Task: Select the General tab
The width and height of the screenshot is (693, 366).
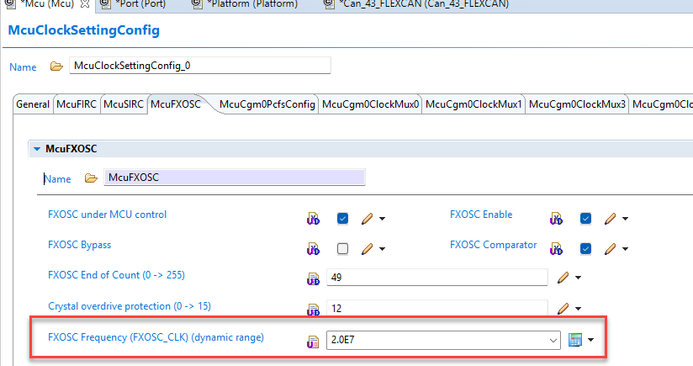Action: [x=33, y=104]
